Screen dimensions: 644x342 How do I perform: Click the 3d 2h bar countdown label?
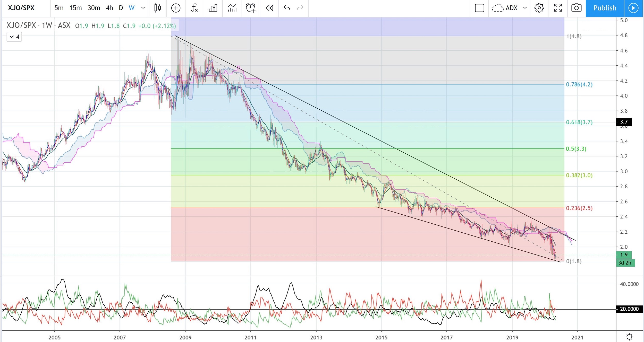coord(625,263)
